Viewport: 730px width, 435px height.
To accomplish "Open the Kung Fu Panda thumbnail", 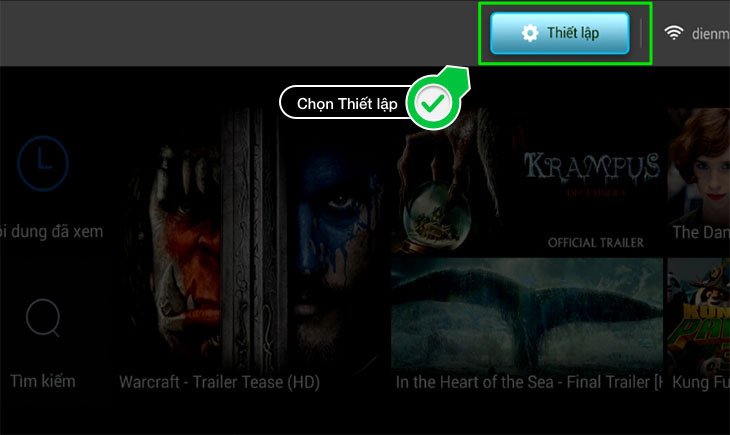I will 699,314.
